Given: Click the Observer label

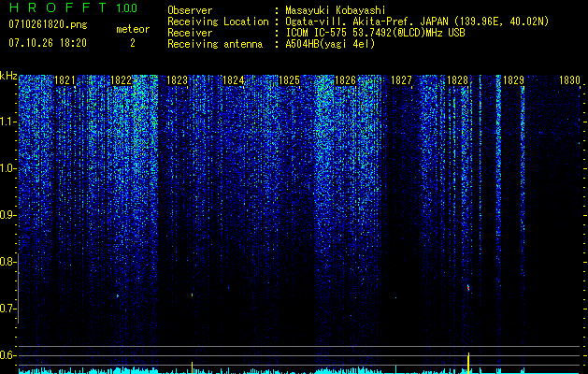Looking at the screenshot, I should click(x=190, y=10).
